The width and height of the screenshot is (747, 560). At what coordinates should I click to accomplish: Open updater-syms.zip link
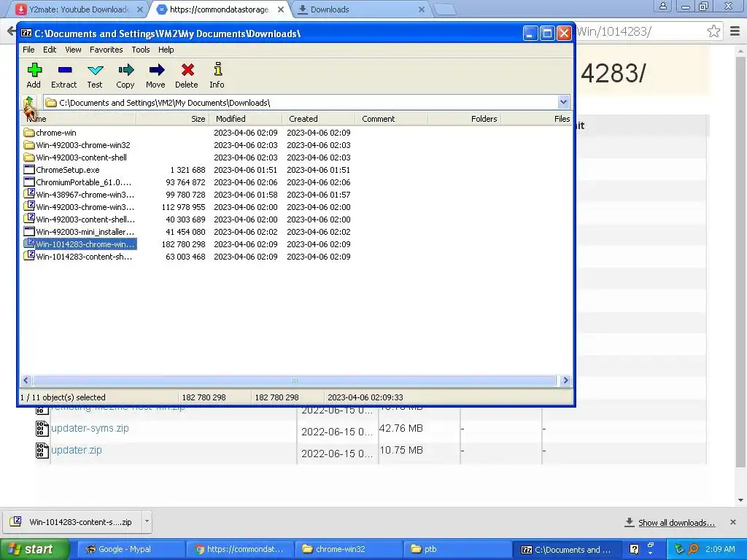tap(90, 428)
